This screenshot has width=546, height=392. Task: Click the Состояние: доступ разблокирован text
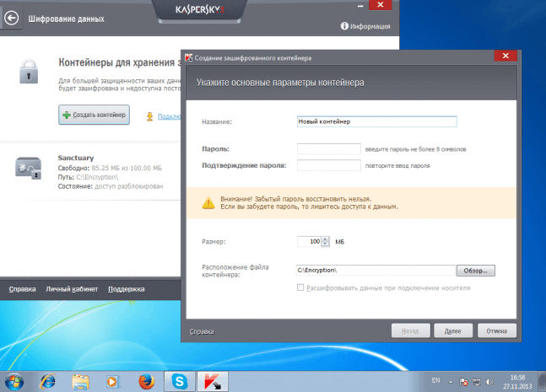(111, 186)
